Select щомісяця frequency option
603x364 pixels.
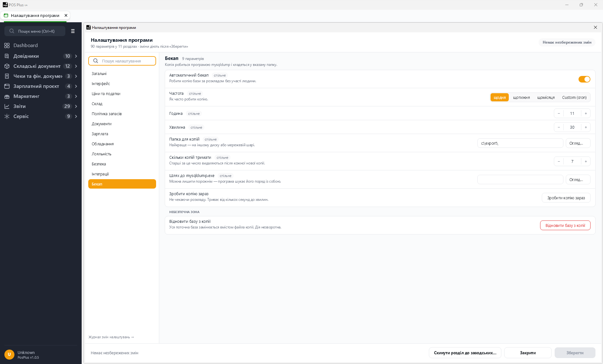click(x=546, y=98)
